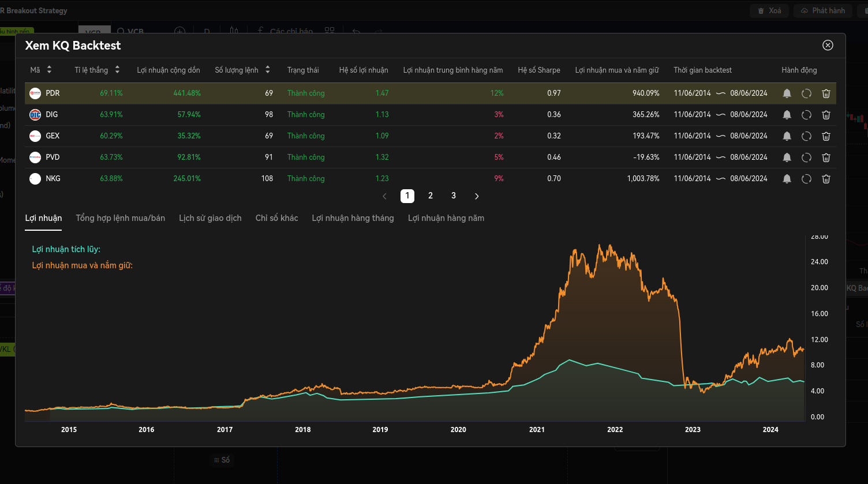868x484 pixels.
Task: Delete the PDR backtest with trash icon
Action: [x=826, y=93]
